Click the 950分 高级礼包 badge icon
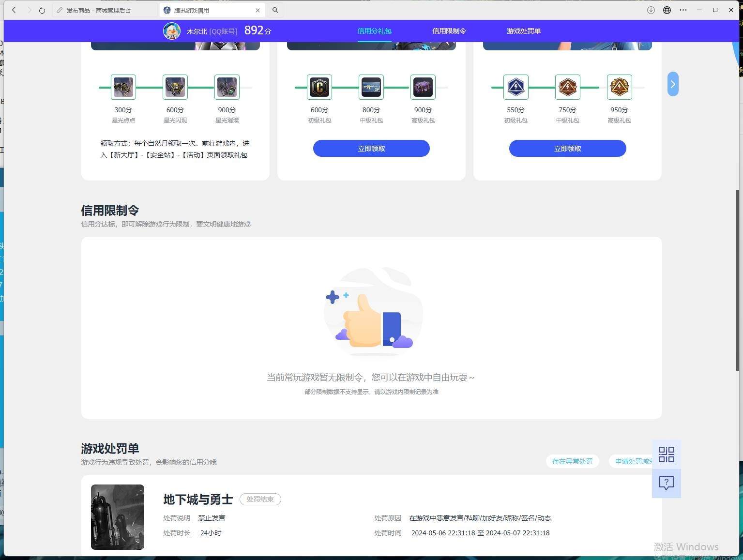The width and height of the screenshot is (743, 560). tap(619, 87)
